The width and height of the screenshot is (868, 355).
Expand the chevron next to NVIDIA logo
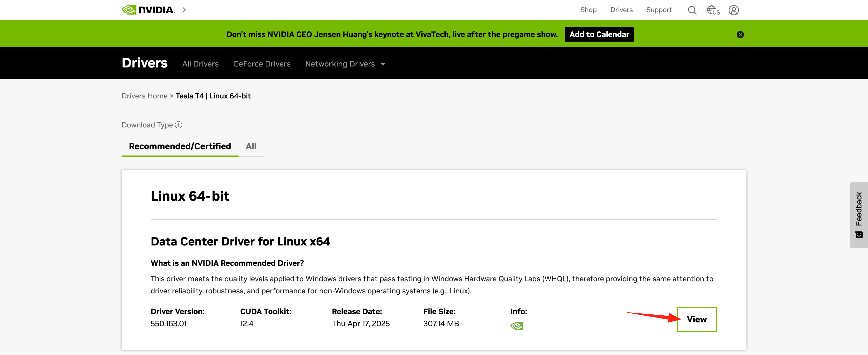(184, 10)
